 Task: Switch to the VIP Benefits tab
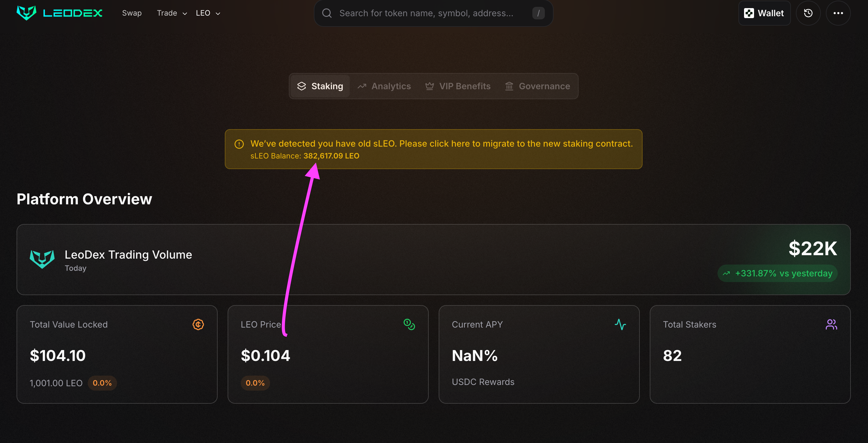pos(458,86)
